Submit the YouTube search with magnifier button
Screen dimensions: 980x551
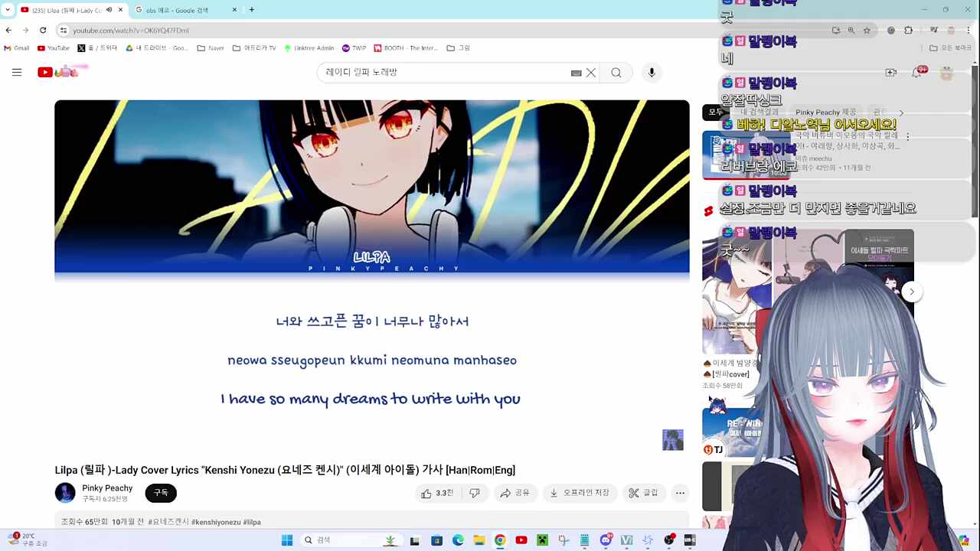(x=616, y=73)
